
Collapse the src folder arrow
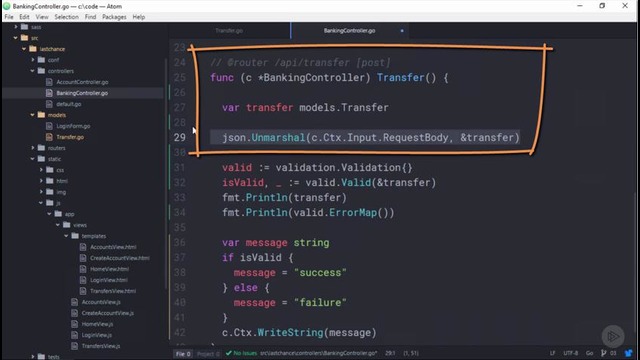pyautogui.click(x=16, y=38)
